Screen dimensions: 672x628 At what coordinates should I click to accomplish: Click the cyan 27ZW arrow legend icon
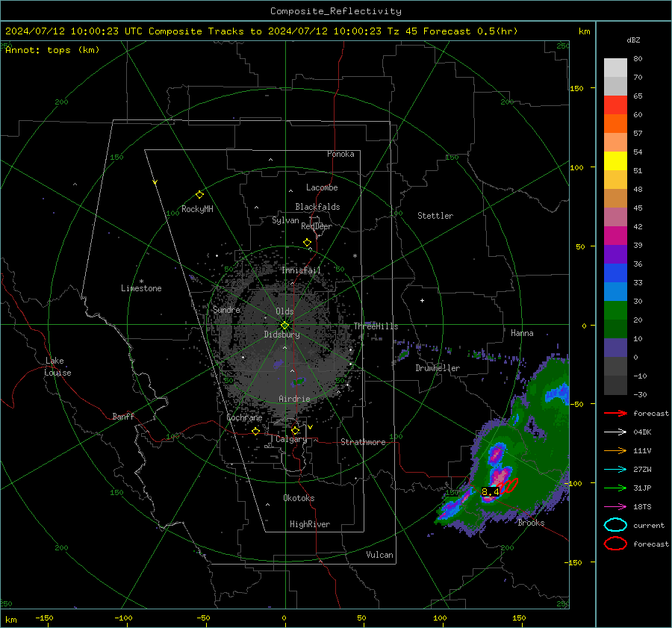tap(615, 470)
